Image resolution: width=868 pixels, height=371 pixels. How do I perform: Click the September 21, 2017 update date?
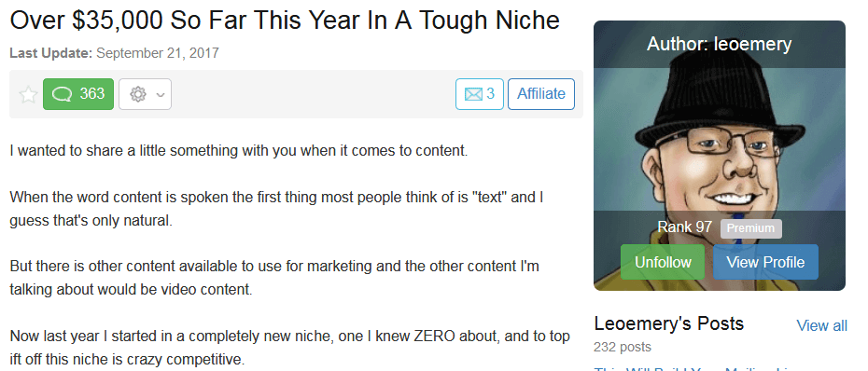(158, 53)
